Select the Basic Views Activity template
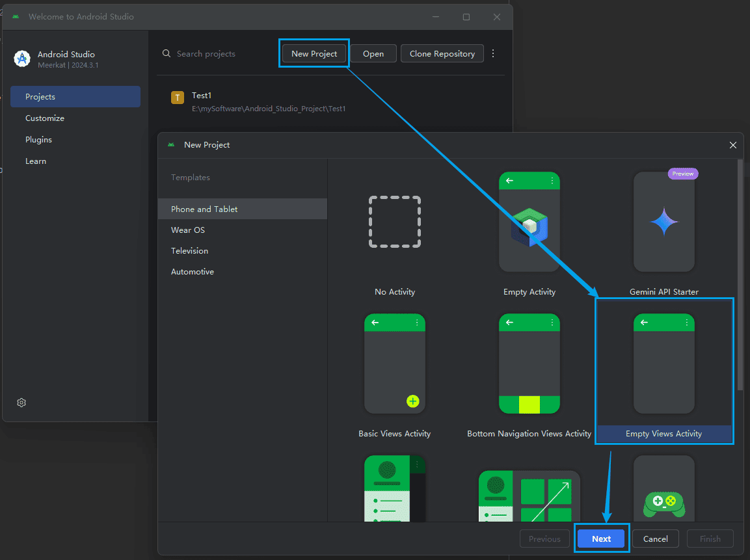Viewport: 750px width, 560px height. (394, 364)
